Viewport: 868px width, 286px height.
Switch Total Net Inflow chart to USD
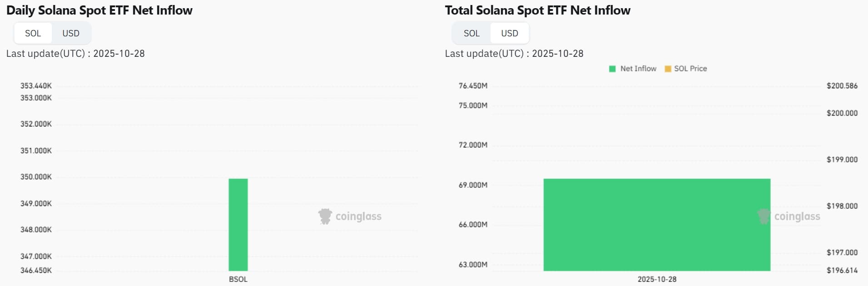coord(510,33)
